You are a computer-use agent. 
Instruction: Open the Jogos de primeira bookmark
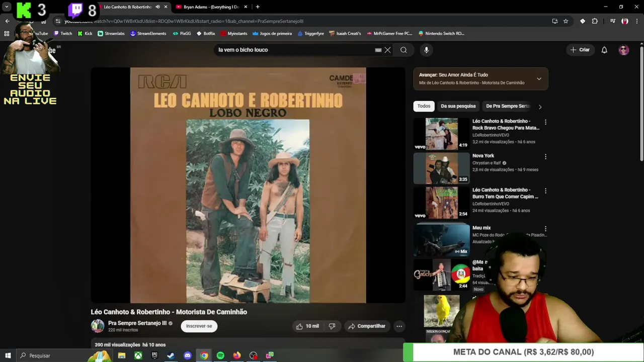click(x=272, y=34)
